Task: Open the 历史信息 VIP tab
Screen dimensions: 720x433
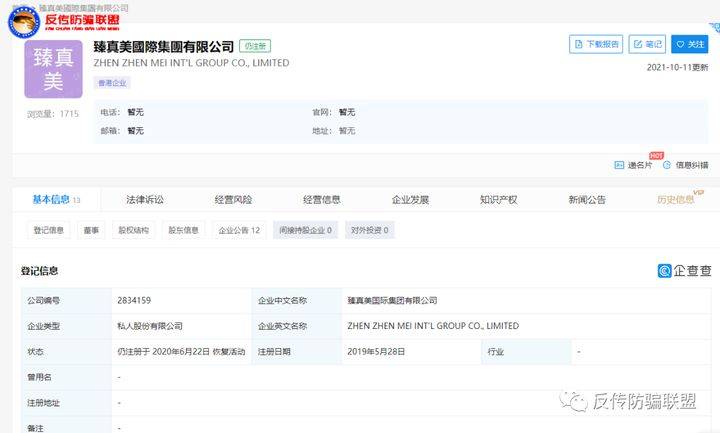Action: coord(677,200)
